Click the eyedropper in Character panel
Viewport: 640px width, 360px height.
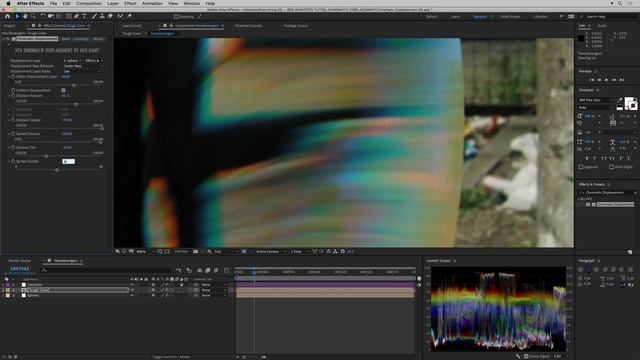click(620, 100)
